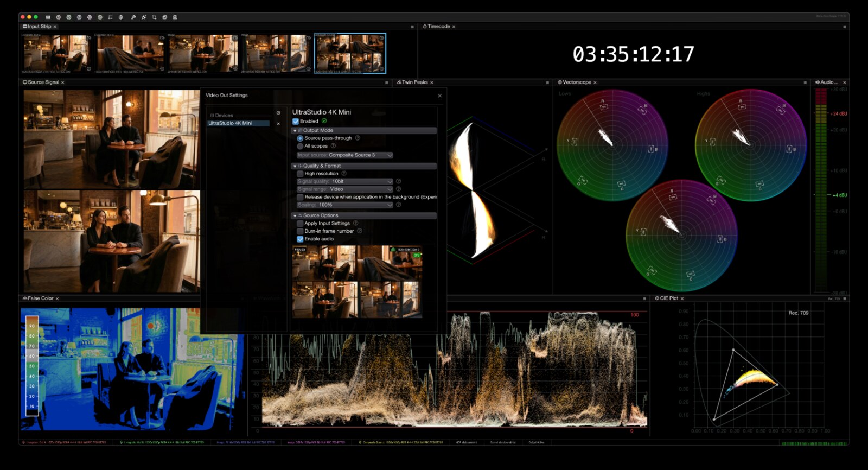Enable Burn-in frame number checkbox
Image resolution: width=868 pixels, height=470 pixels.
300,231
